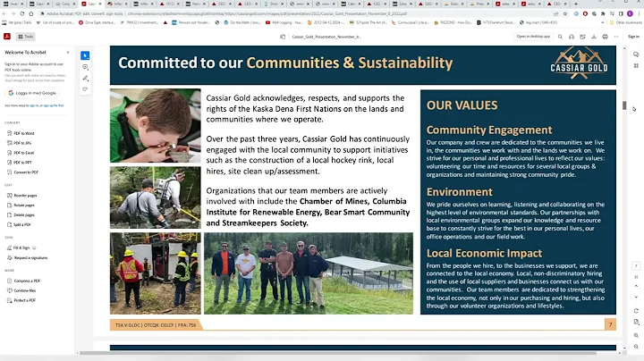Click the horizontal scrollbar at bottom
Screen dimensions: 644x361
click(337, 353)
